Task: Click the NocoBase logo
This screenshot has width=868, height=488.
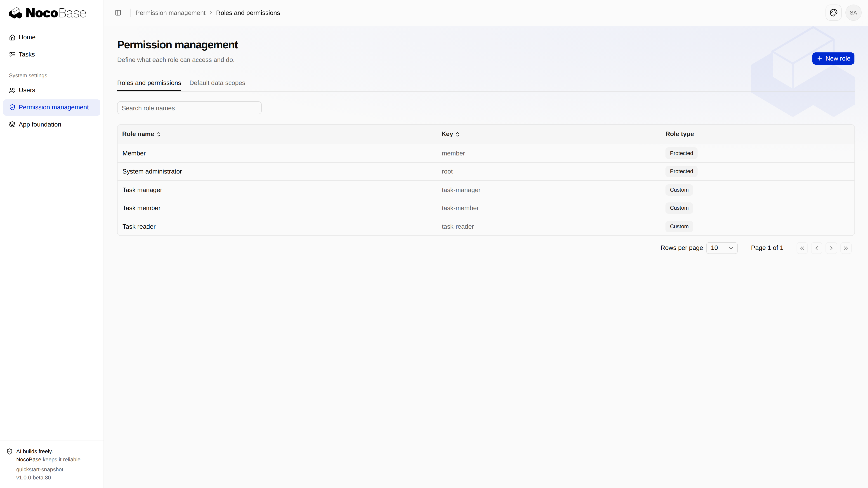Action: [x=47, y=13]
